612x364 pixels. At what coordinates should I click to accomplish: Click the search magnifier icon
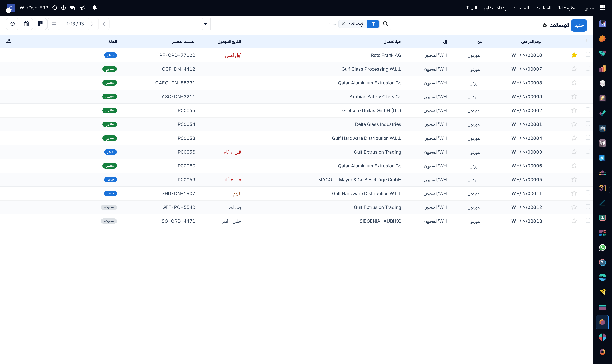(x=385, y=24)
